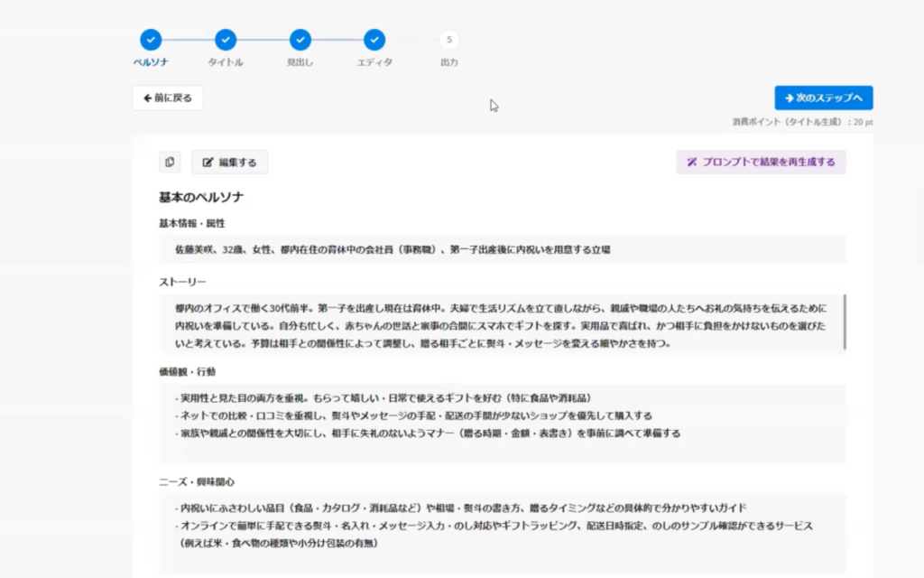Click inside the ストーリー text area
This screenshot has height=578, width=924.
tap(502, 325)
